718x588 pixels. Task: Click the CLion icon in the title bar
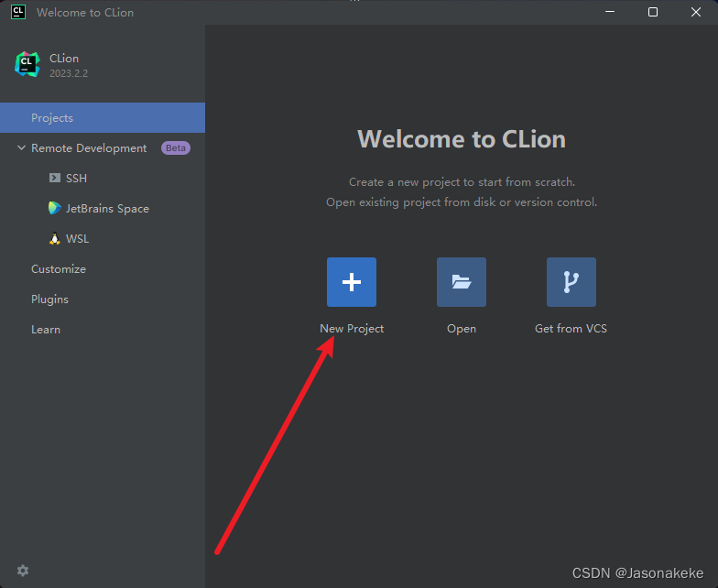click(18, 12)
